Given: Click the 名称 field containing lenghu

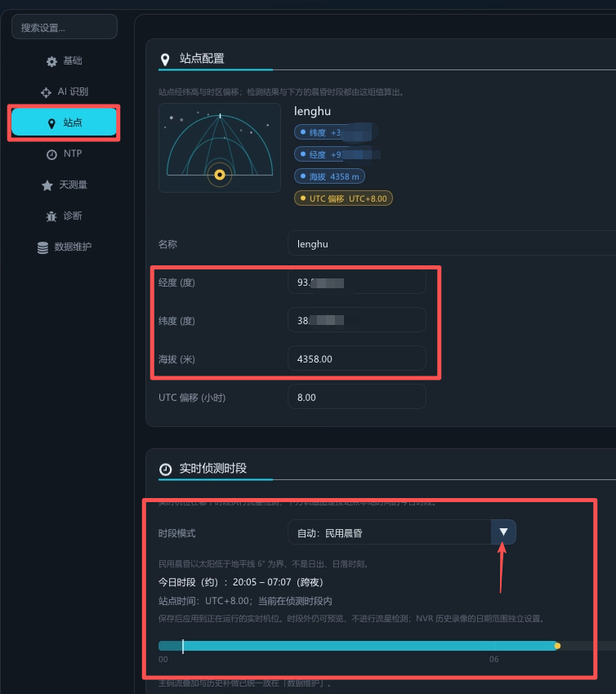Looking at the screenshot, I should click(x=452, y=243).
